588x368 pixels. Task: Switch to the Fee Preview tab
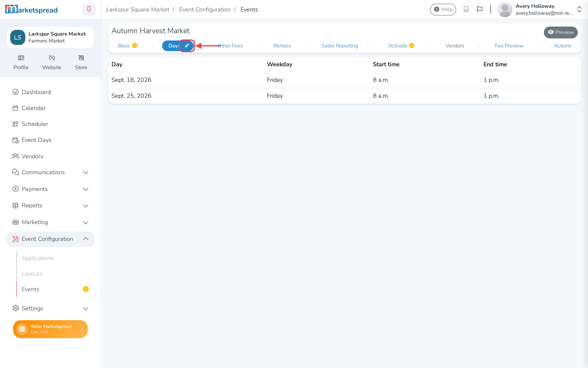(x=509, y=46)
